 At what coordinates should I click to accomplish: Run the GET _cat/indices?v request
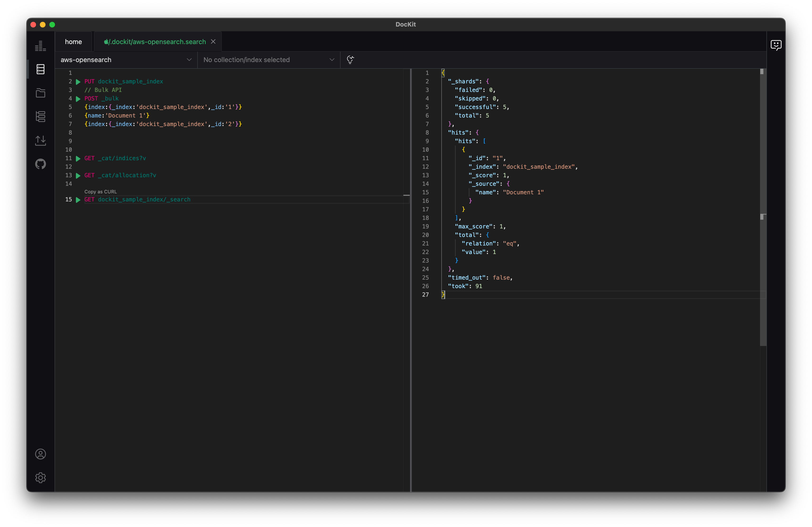point(78,159)
